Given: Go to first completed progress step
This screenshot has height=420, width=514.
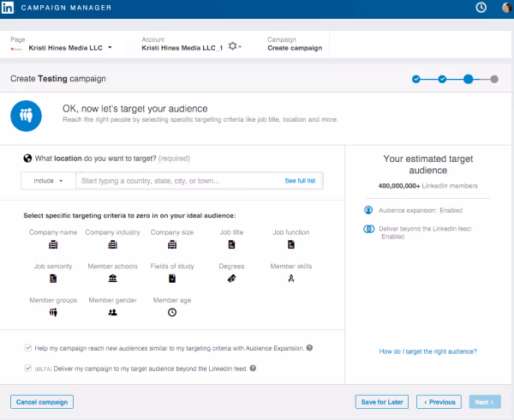Looking at the screenshot, I should pyautogui.click(x=416, y=79).
